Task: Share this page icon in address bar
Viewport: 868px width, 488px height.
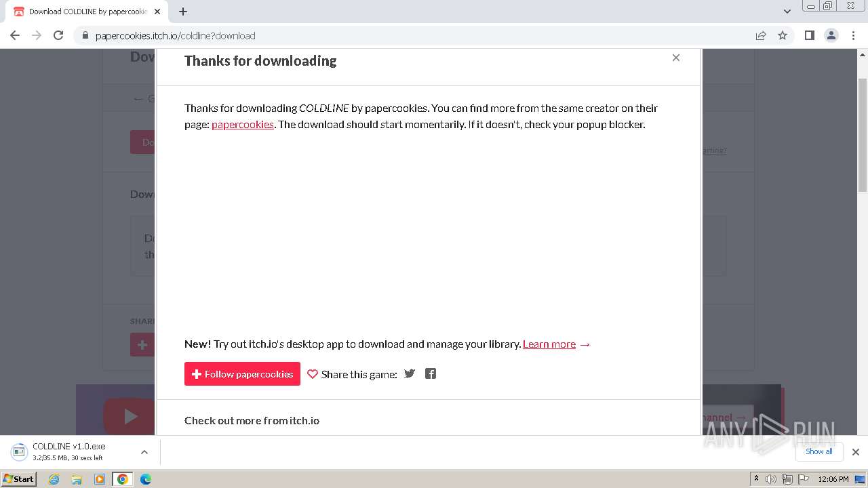Action: tap(761, 35)
